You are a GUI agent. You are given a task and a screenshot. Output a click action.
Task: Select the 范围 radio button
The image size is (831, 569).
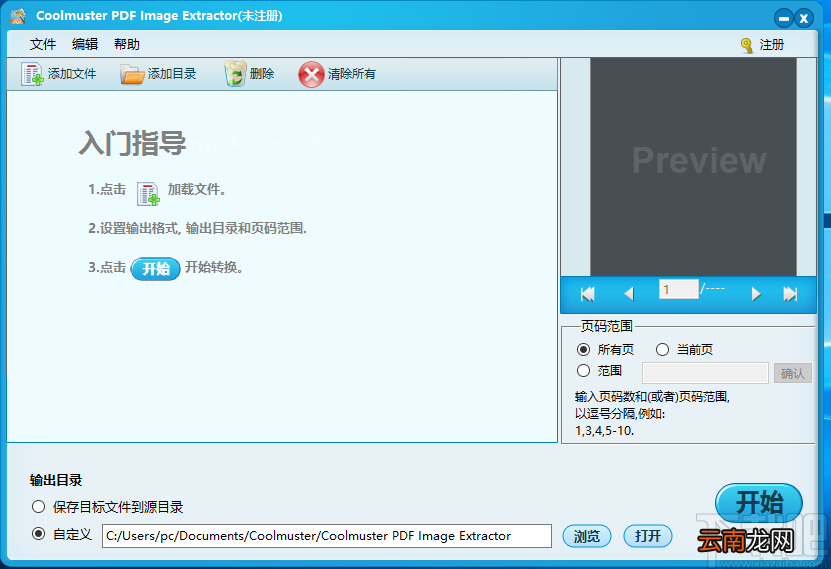click(x=584, y=371)
